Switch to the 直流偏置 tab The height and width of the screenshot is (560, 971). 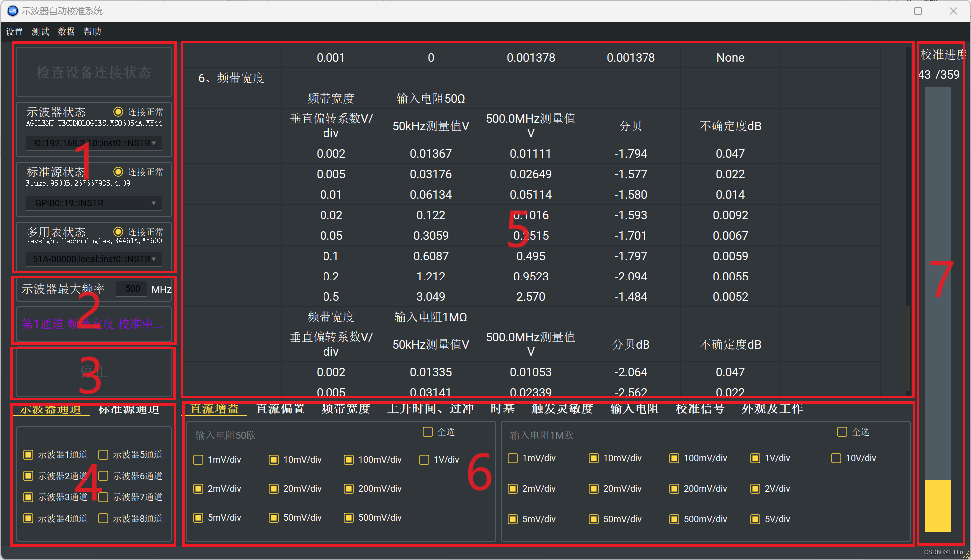click(x=280, y=409)
